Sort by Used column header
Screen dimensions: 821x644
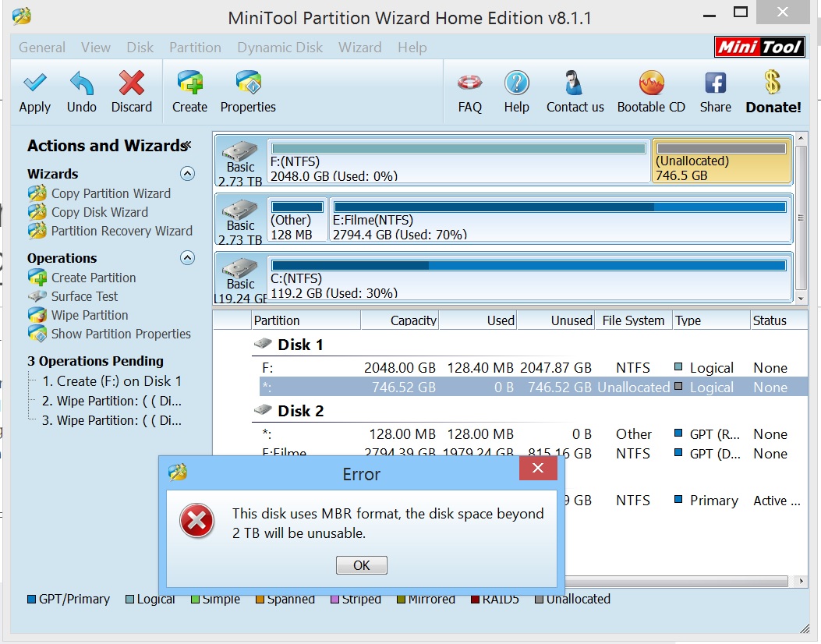click(477, 320)
